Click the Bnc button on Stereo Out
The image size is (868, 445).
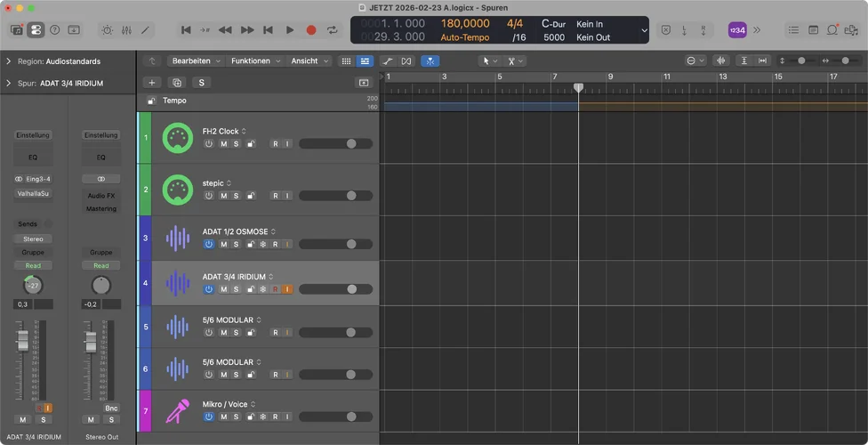point(111,409)
